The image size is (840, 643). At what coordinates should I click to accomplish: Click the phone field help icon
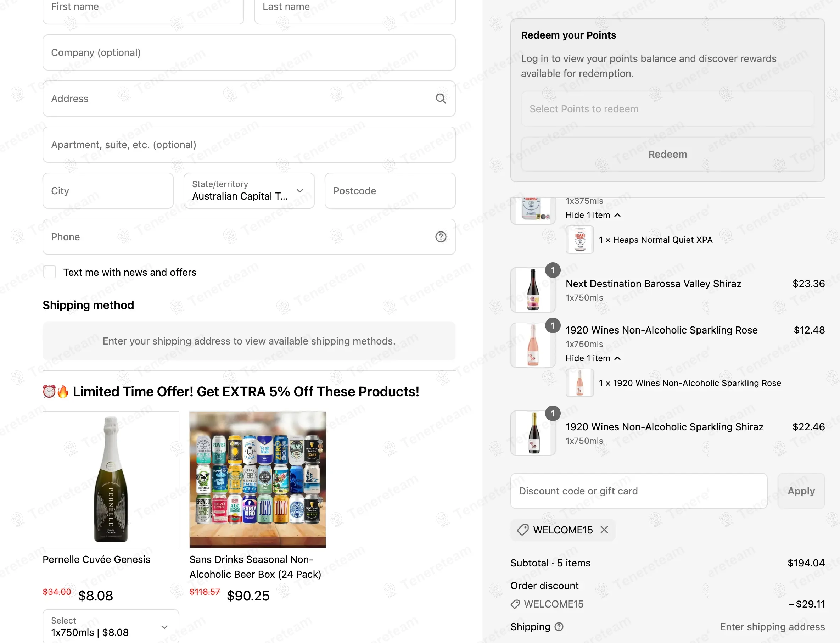pyautogui.click(x=441, y=237)
